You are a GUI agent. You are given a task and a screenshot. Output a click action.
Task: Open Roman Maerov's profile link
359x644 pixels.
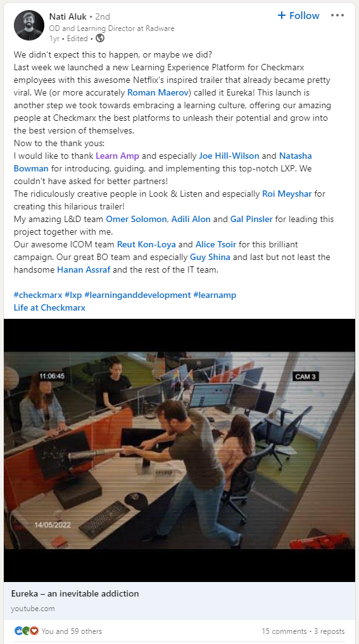158,92
